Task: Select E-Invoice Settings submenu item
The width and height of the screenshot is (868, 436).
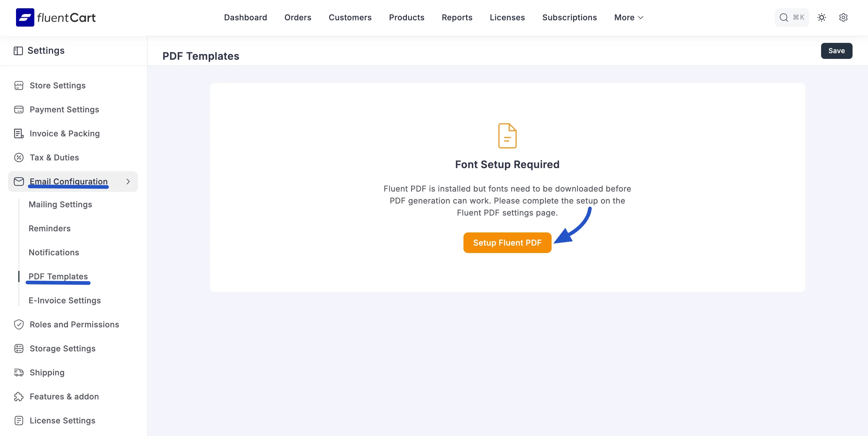Action: coord(65,300)
